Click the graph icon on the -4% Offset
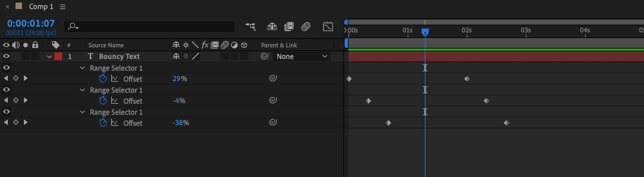The width and height of the screenshot is (644, 177). (114, 100)
